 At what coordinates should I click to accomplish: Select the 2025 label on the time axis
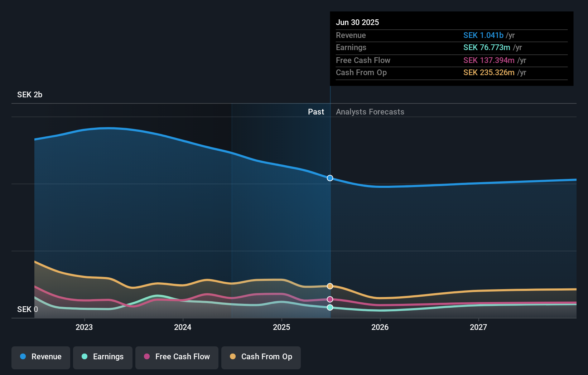tap(281, 327)
